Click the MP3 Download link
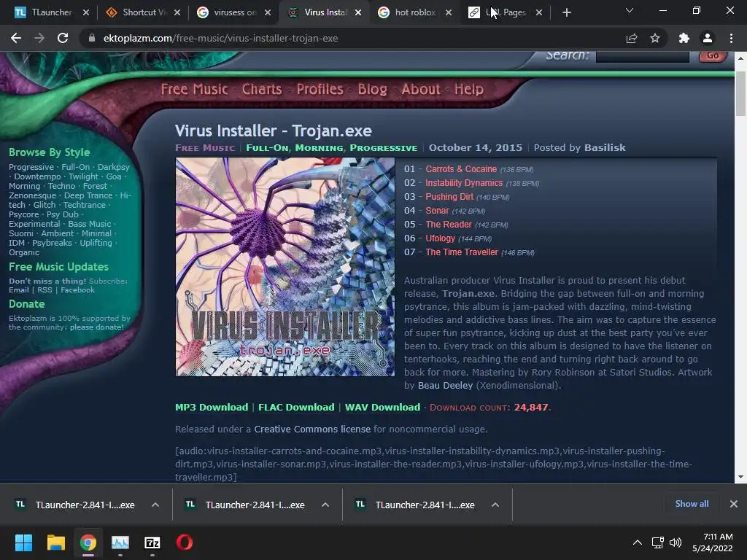This screenshot has height=560, width=747. click(212, 407)
